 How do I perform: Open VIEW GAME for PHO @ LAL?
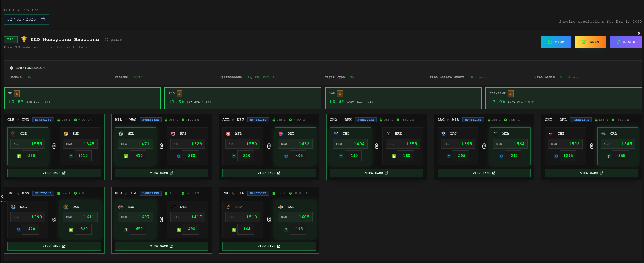coord(269,246)
